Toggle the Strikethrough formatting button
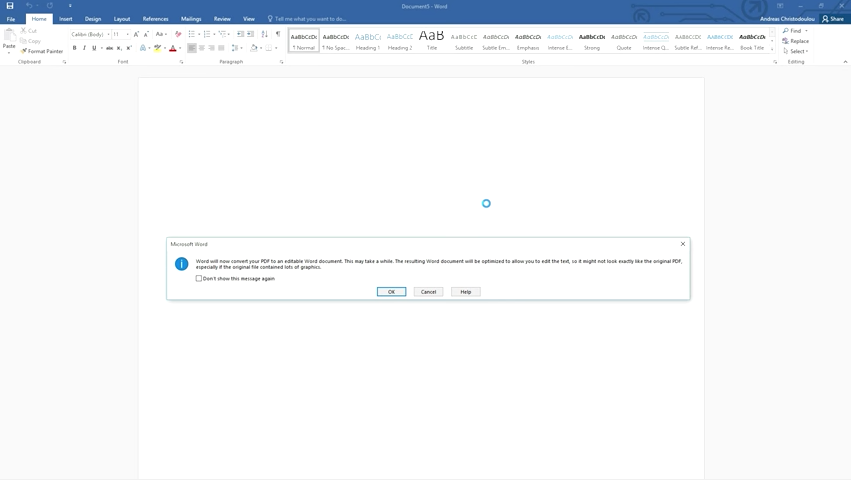This screenshot has width=851, height=480. pos(109,48)
